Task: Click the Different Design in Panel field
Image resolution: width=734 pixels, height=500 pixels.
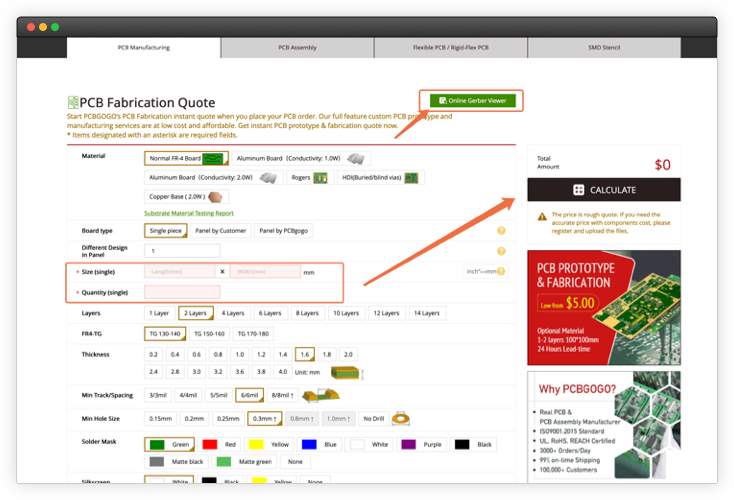Action: pyautogui.click(x=182, y=251)
